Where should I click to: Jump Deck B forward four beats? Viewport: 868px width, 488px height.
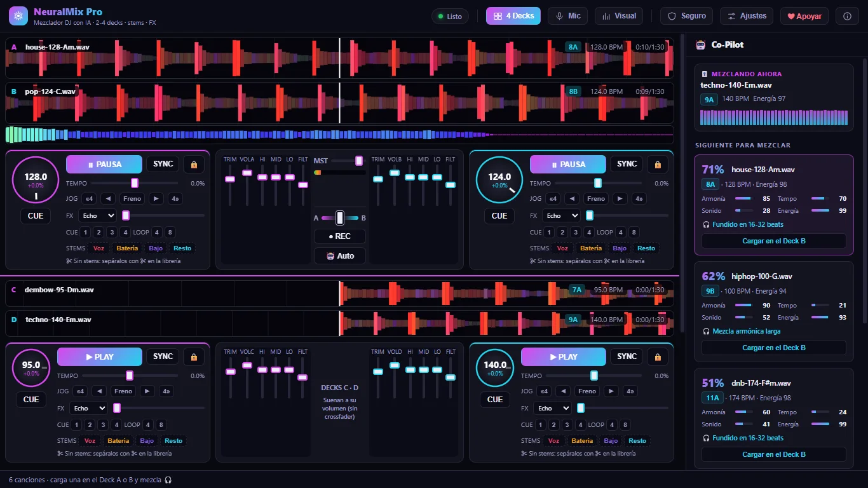pyautogui.click(x=639, y=199)
